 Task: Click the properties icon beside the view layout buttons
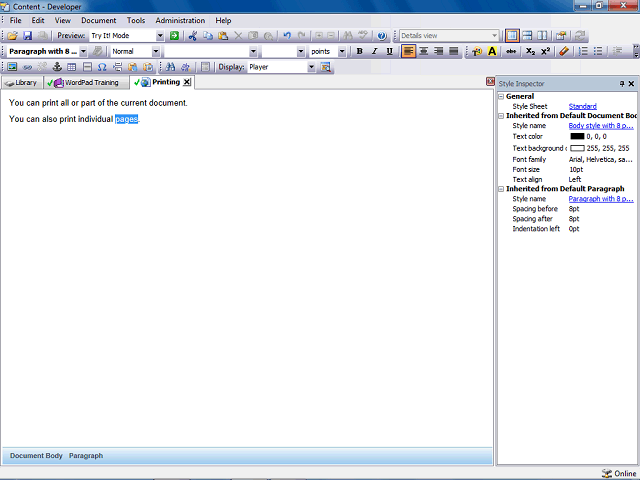pyautogui.click(x=561, y=36)
